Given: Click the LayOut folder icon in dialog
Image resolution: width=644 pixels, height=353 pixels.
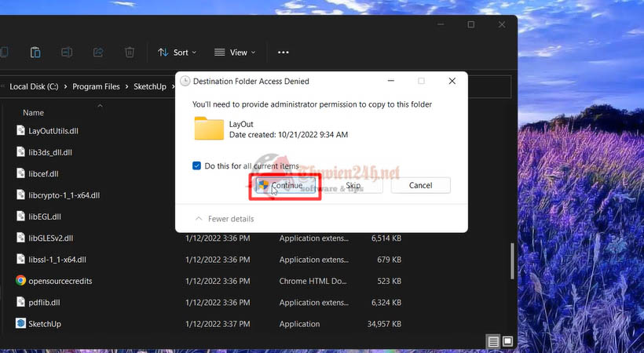Looking at the screenshot, I should [x=209, y=129].
